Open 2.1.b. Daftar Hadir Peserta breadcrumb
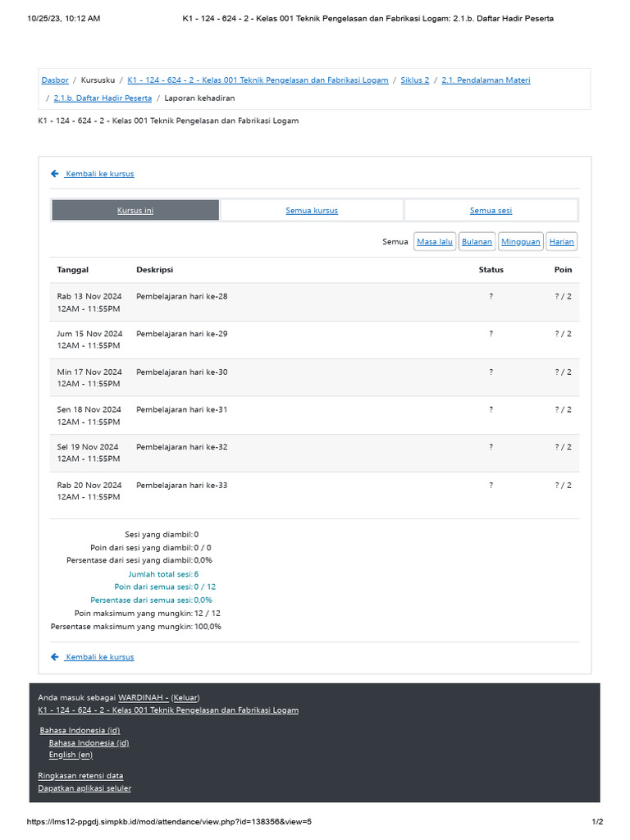Image resolution: width=630 pixels, height=840 pixels. (103, 98)
